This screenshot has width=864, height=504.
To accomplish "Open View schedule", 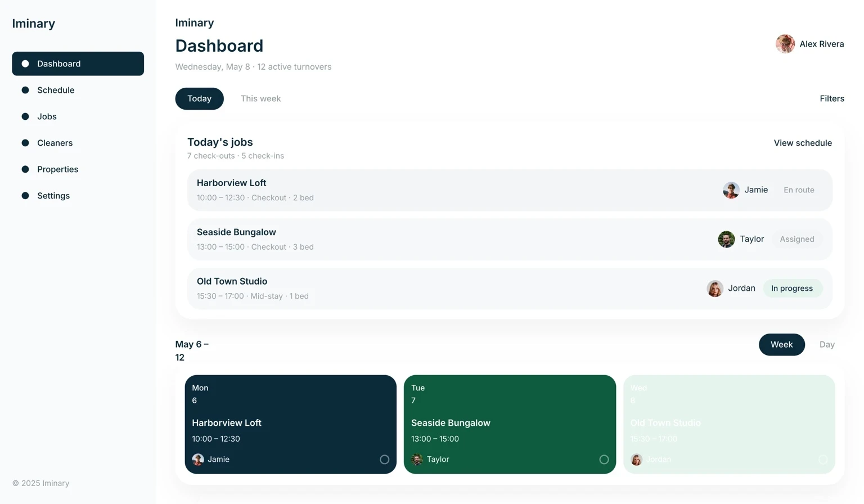I will [x=803, y=143].
